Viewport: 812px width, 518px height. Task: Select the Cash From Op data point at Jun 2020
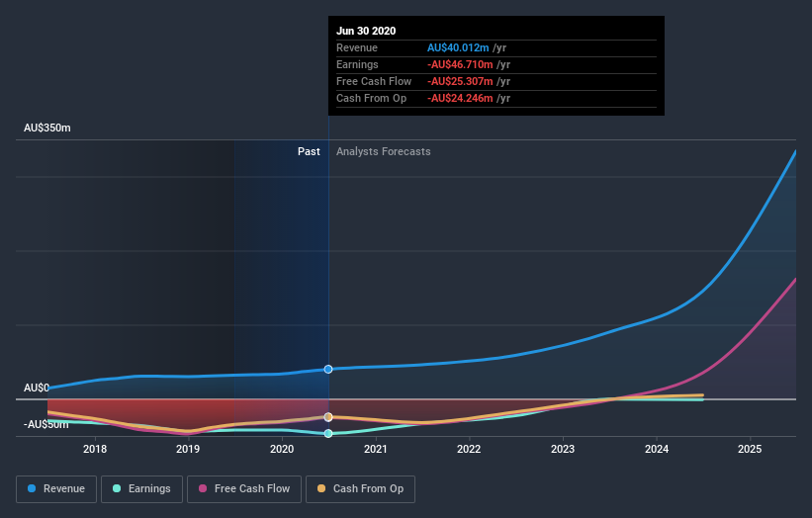pyautogui.click(x=328, y=417)
